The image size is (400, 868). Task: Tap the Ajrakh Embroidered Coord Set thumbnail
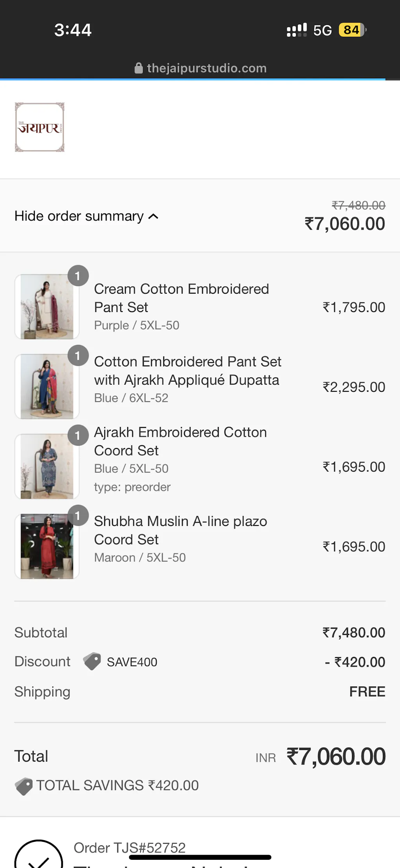coord(47,466)
